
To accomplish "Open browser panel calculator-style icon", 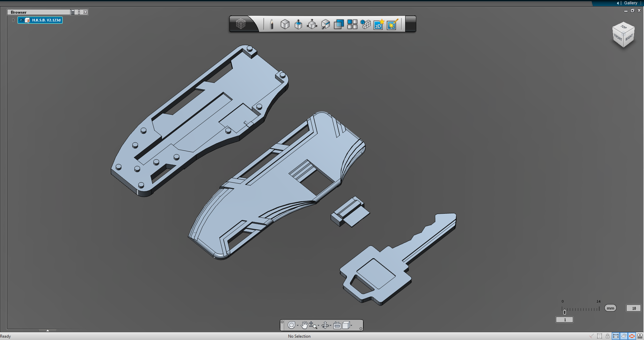I will 73,12.
